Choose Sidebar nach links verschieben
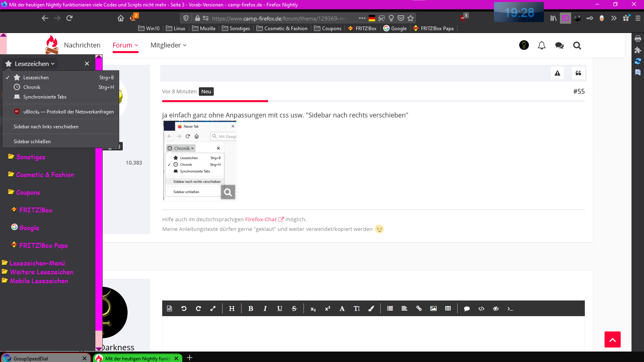Viewport: 644px width, 362px height. 61,127
